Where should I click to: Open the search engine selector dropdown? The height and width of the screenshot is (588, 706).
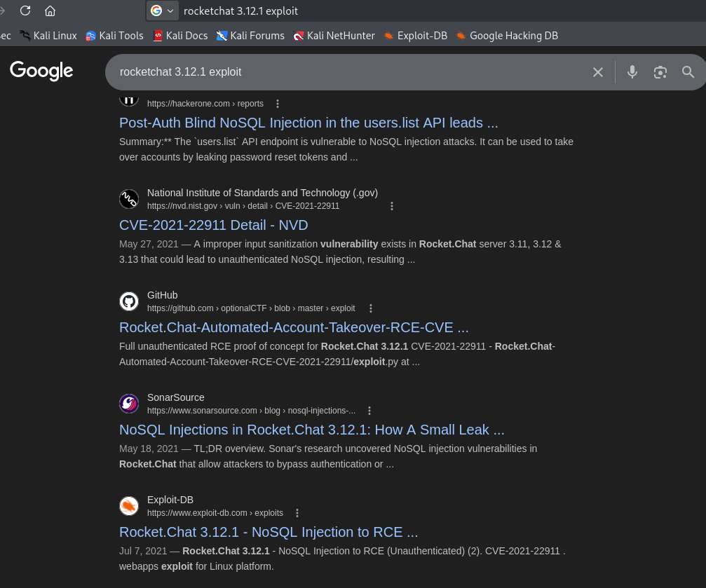(162, 11)
